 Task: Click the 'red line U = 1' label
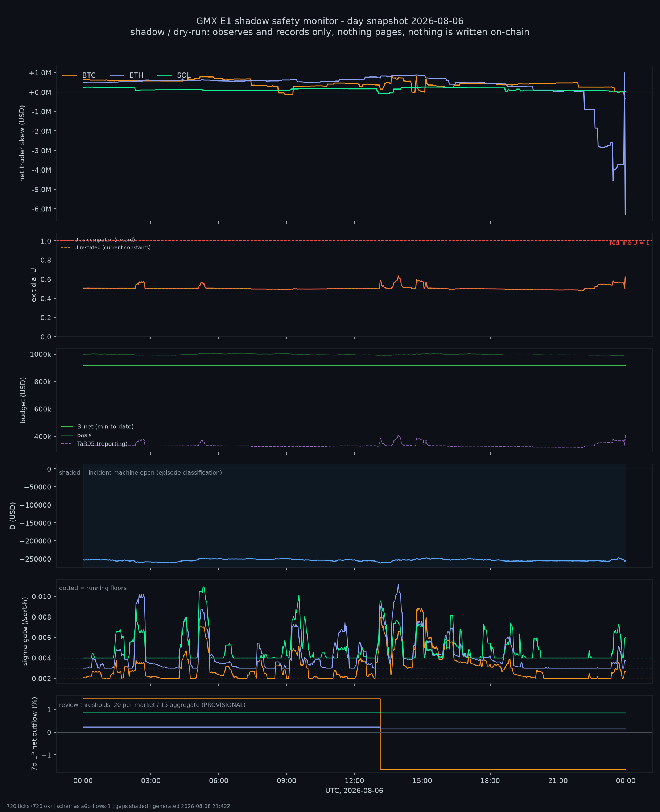(629, 243)
